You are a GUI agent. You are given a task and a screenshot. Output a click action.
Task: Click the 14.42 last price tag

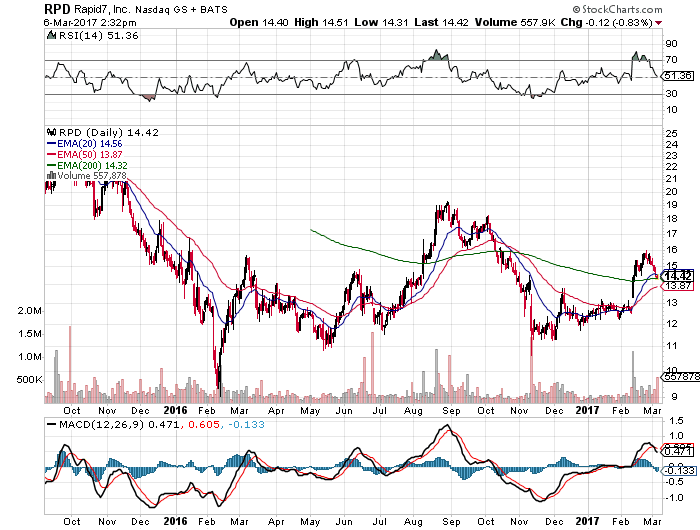click(677, 276)
